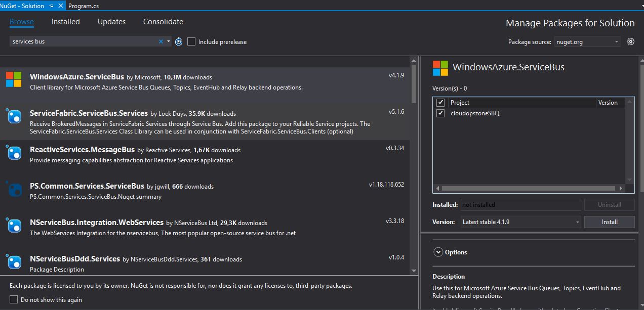The height and width of the screenshot is (310, 644).
Task: Open the search history dropdown arrow
Action: point(169,41)
